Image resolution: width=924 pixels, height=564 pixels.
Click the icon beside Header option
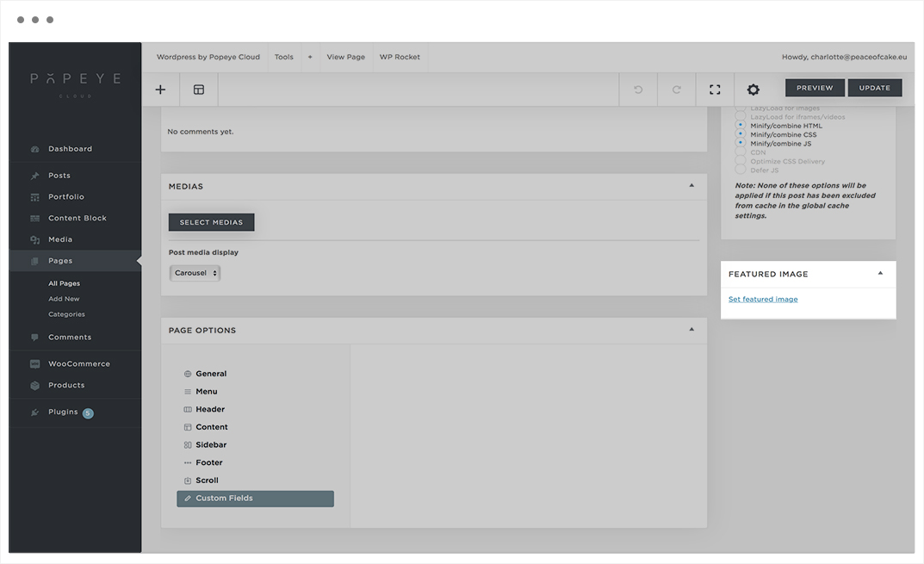coord(188,409)
